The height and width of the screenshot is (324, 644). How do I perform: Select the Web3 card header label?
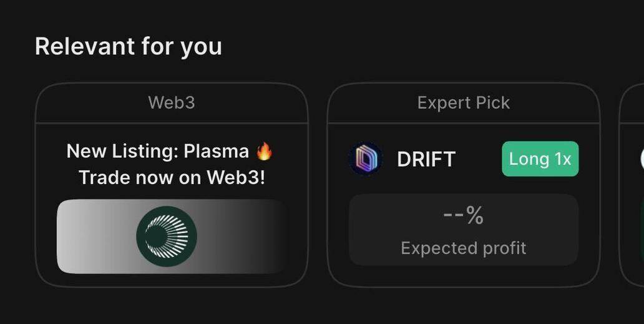(172, 102)
